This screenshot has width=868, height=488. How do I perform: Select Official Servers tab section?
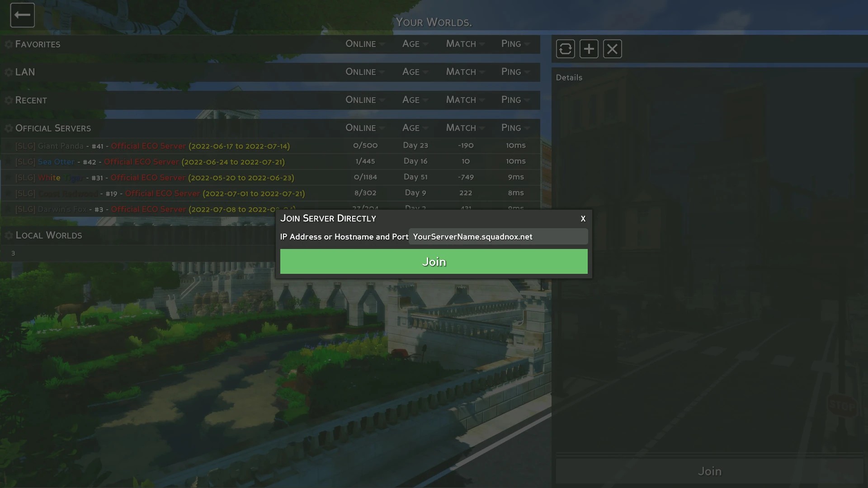(x=53, y=127)
